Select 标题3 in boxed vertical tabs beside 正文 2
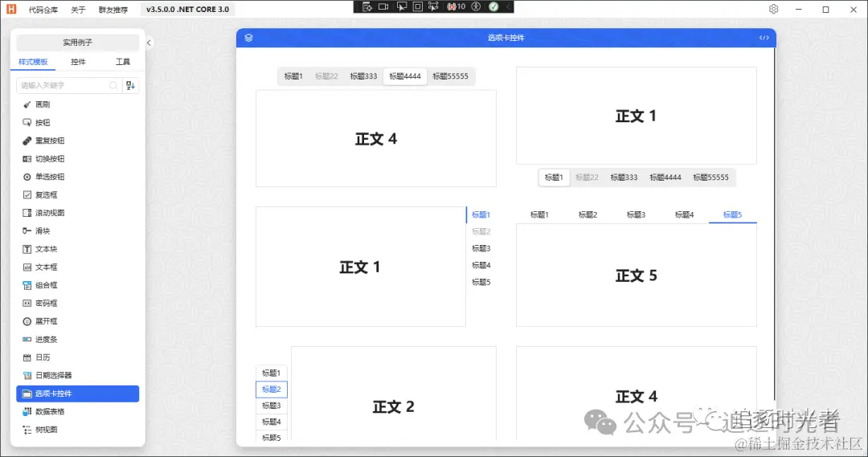 tap(272, 406)
